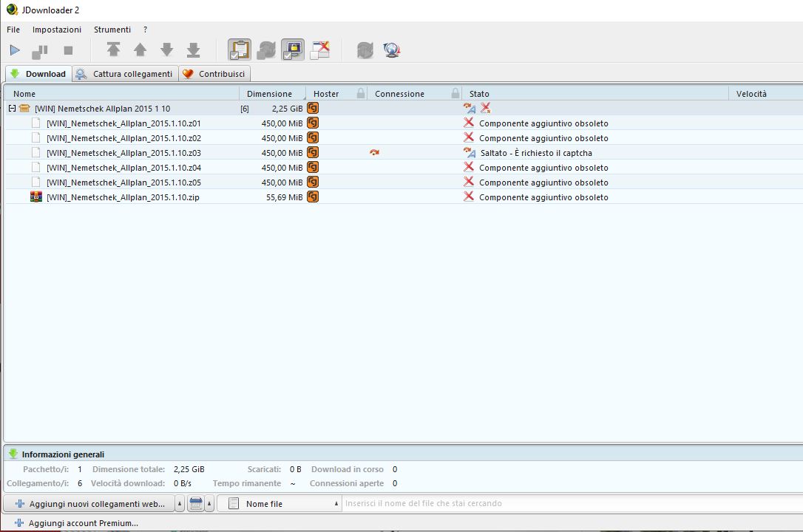Click the green arrow icon beside Informazioni generali
This screenshot has width=803, height=532.
coord(13,454)
